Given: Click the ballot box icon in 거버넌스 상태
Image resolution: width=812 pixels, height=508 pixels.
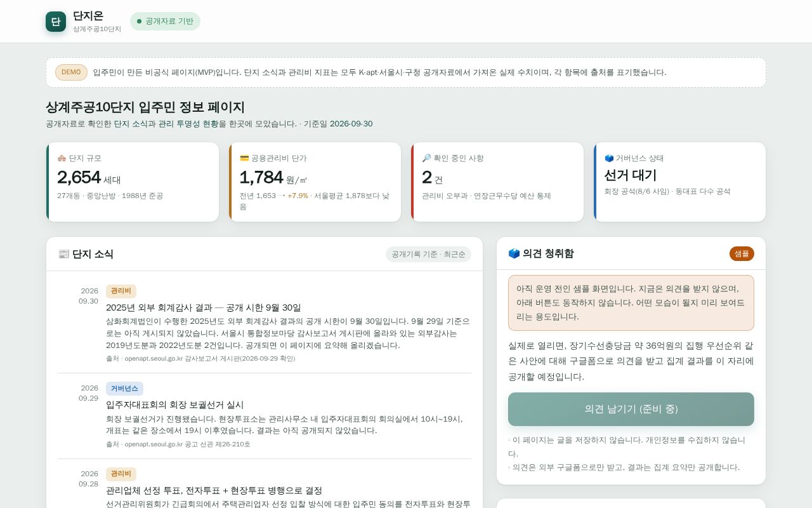Looking at the screenshot, I should coord(609,158).
